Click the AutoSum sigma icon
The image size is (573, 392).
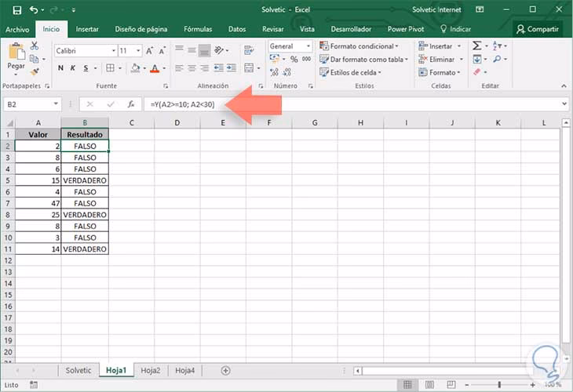pyautogui.click(x=476, y=46)
